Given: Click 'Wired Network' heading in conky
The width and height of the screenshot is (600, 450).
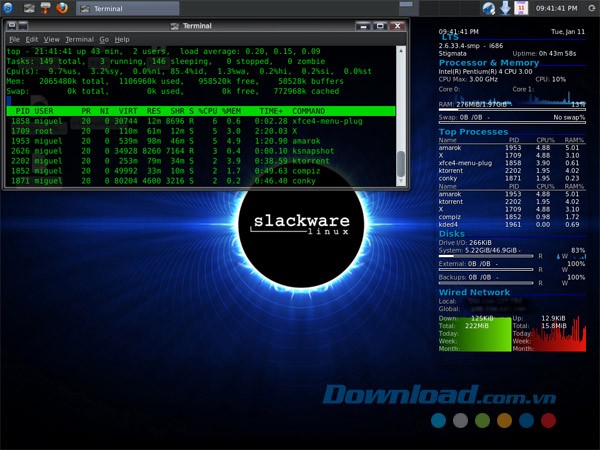Looking at the screenshot, I should (x=474, y=292).
